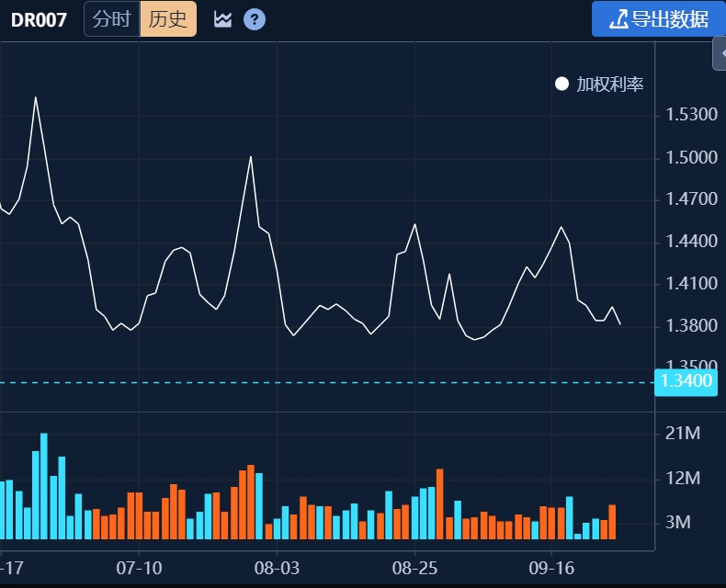This screenshot has height=588, width=726.
Task: Click the 导出数据 button
Action: [x=658, y=19]
